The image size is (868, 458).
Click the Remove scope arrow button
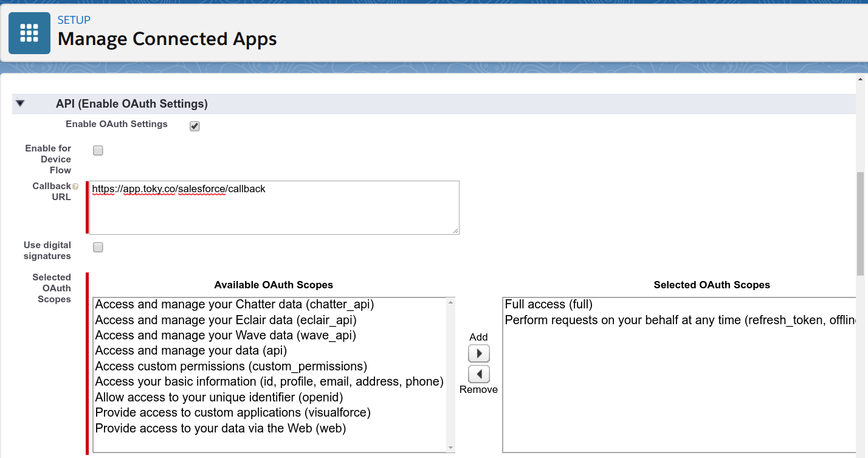(x=478, y=374)
